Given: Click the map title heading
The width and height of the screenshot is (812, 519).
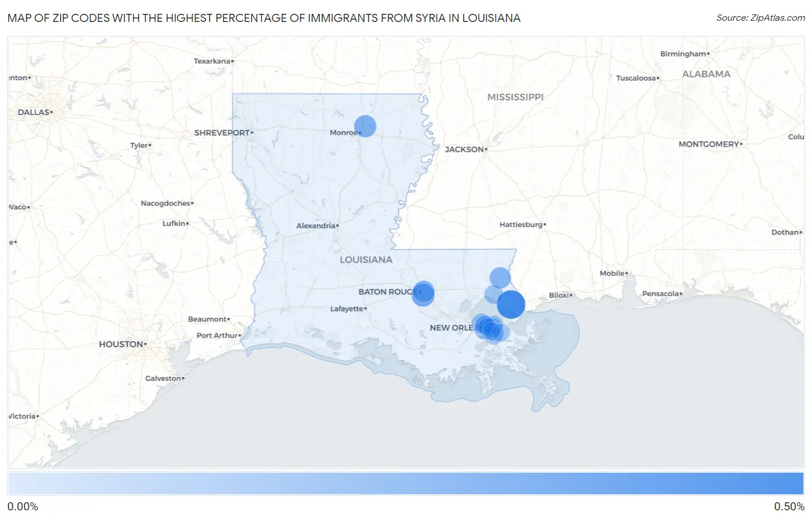Looking at the screenshot, I should click(x=264, y=18).
